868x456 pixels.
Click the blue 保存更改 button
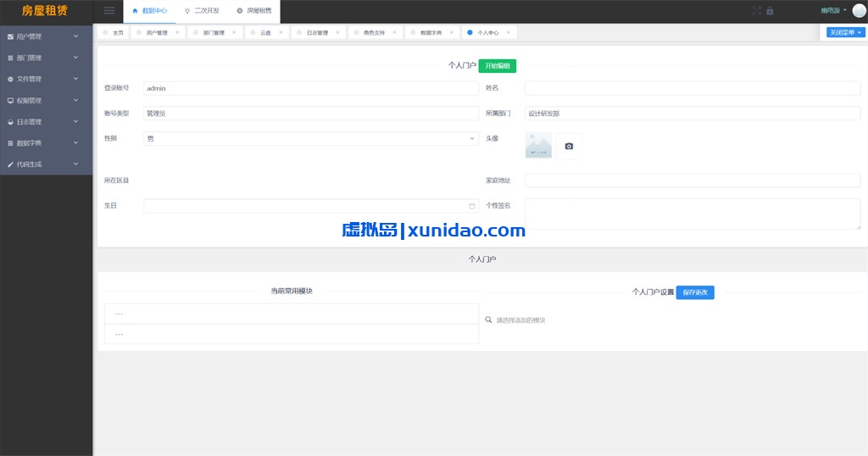point(695,292)
